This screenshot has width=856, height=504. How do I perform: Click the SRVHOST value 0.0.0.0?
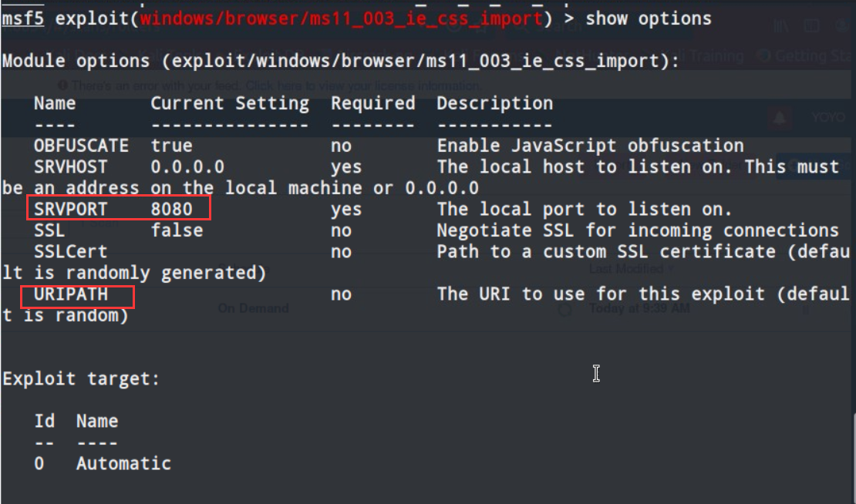(x=187, y=166)
